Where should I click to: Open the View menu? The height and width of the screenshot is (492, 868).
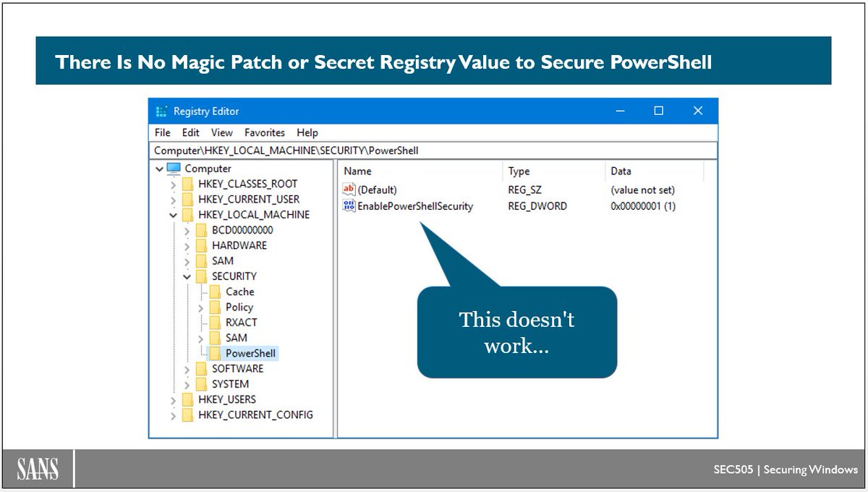tap(222, 132)
